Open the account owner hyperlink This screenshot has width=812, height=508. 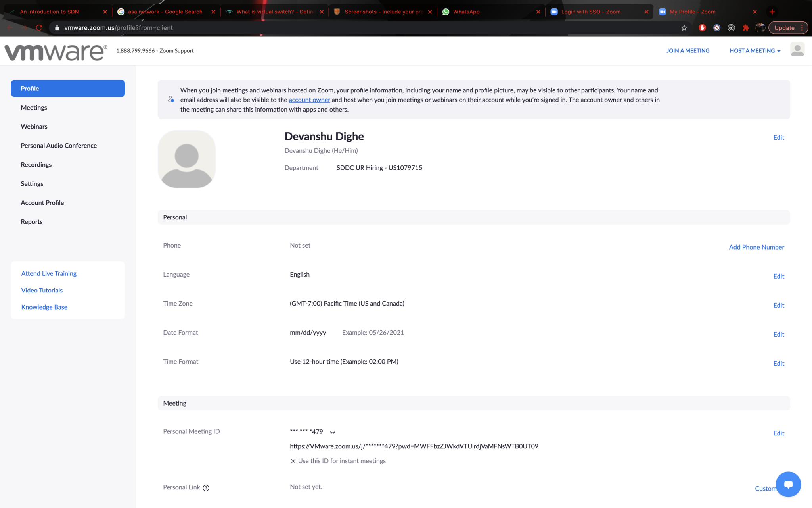click(309, 100)
